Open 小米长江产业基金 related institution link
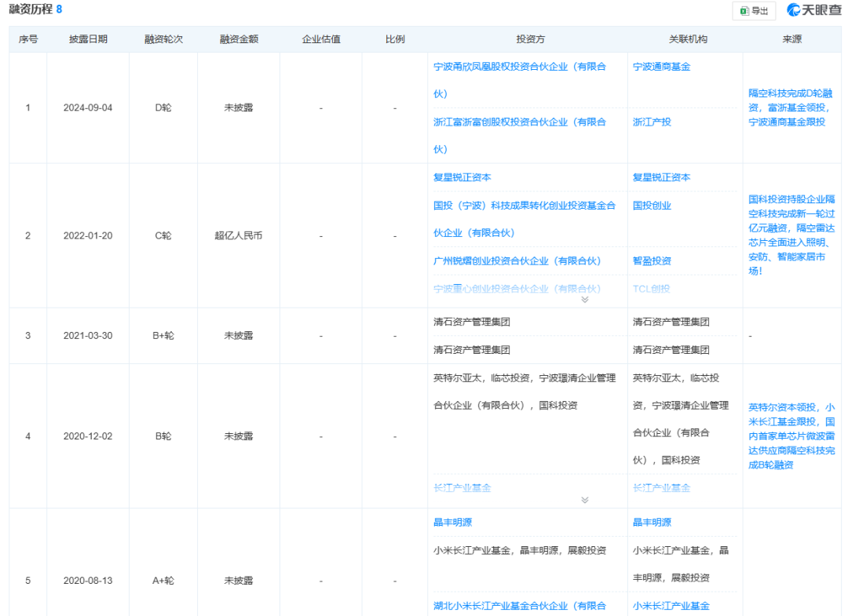Image resolution: width=848 pixels, height=616 pixels. point(671,607)
